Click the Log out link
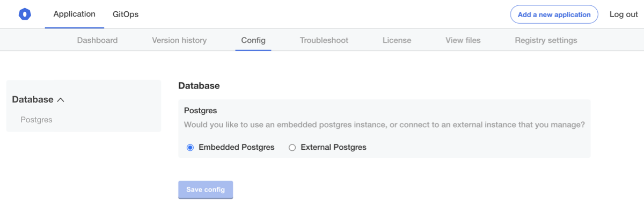Screen dimensions: 644x219 624,14
